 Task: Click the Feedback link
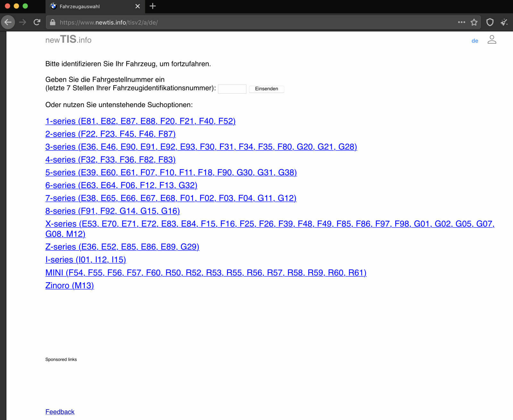pyautogui.click(x=60, y=411)
